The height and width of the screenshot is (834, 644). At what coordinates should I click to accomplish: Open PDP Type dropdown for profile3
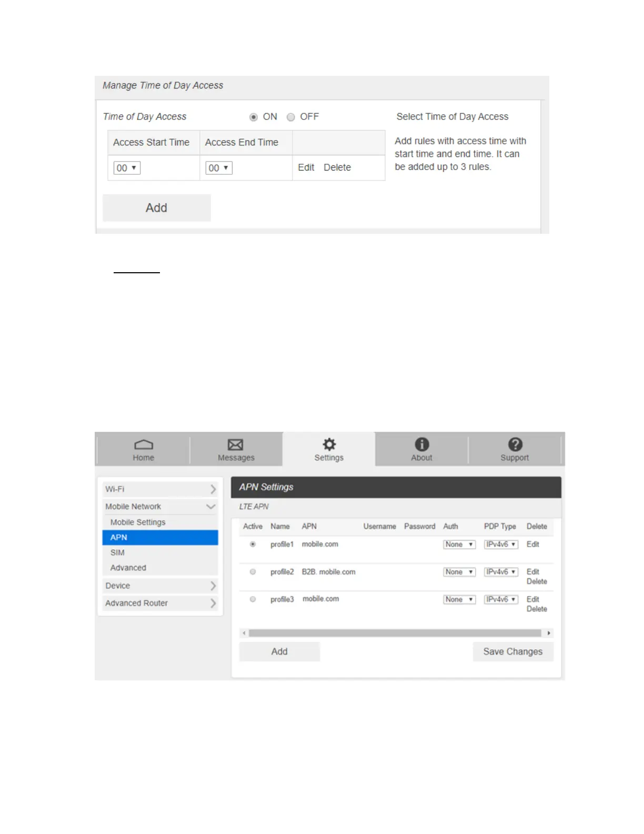(501, 599)
